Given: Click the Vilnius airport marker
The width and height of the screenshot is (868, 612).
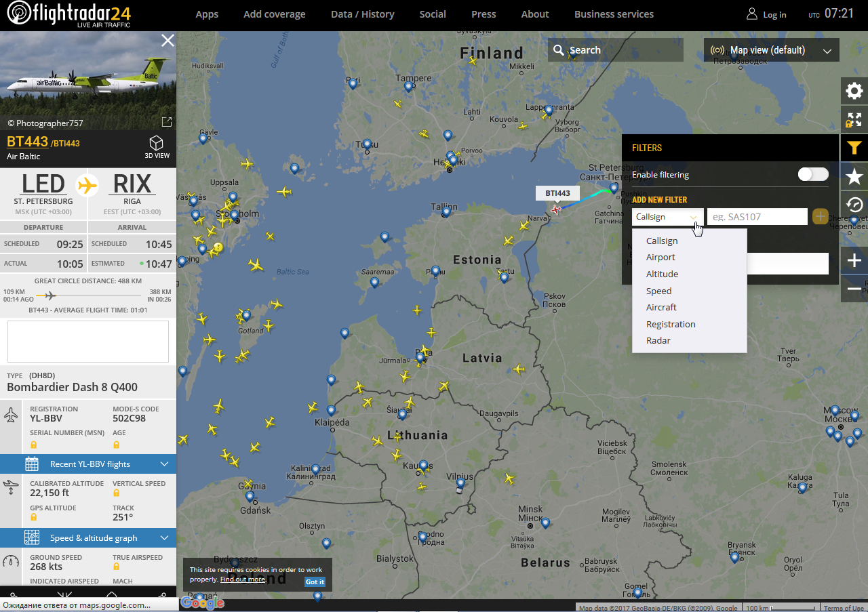Looking at the screenshot, I should [460, 483].
